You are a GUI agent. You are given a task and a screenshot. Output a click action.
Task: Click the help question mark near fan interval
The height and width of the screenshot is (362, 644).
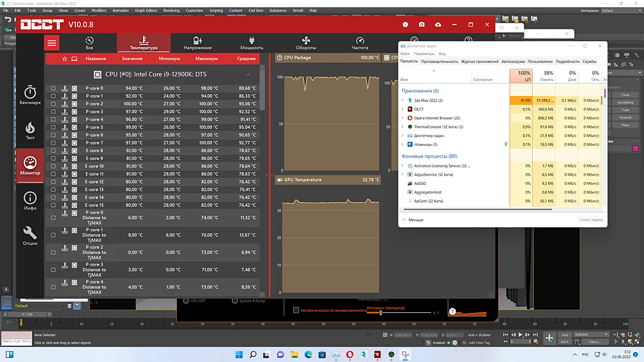(x=452, y=311)
